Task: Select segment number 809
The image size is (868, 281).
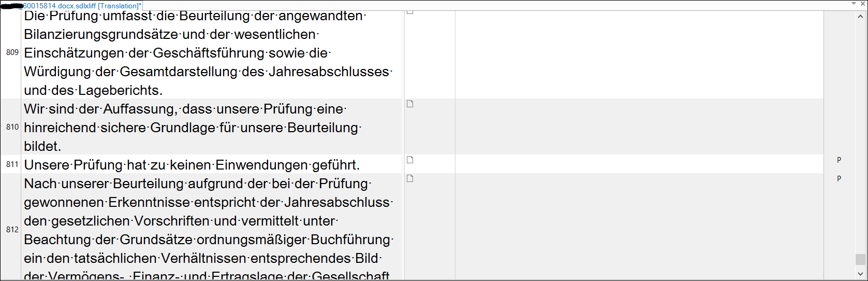Action: point(12,52)
